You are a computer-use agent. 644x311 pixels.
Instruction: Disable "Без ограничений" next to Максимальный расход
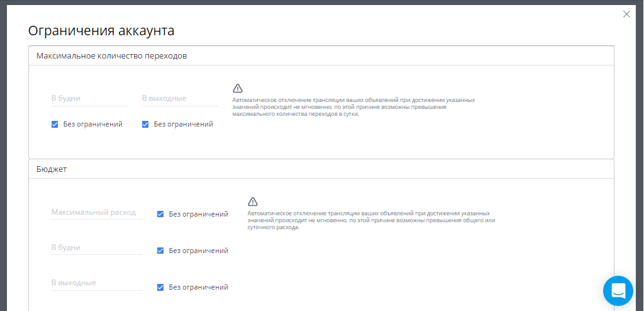160,214
